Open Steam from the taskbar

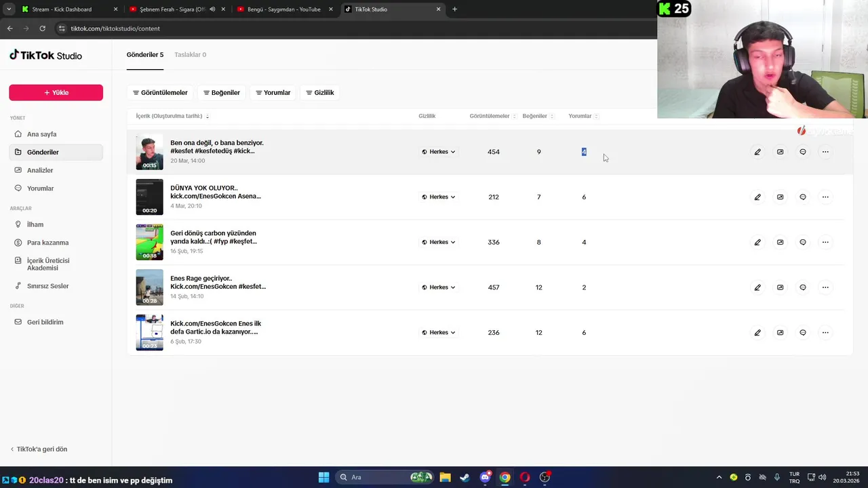(465, 477)
